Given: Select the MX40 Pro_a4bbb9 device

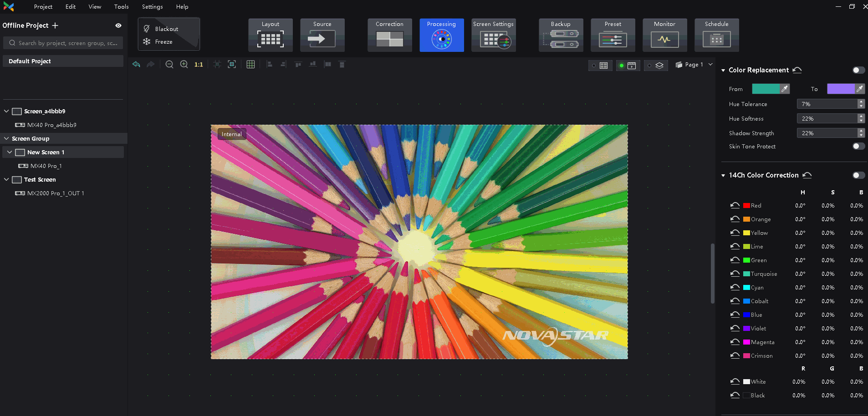Looking at the screenshot, I should pyautogui.click(x=51, y=125).
